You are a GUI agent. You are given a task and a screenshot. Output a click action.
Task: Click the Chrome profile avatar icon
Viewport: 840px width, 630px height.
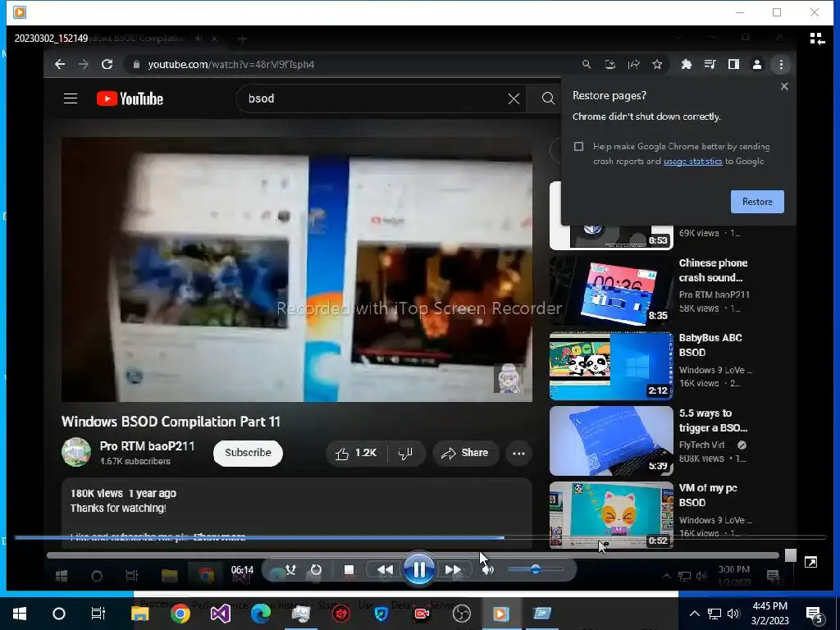(x=757, y=64)
